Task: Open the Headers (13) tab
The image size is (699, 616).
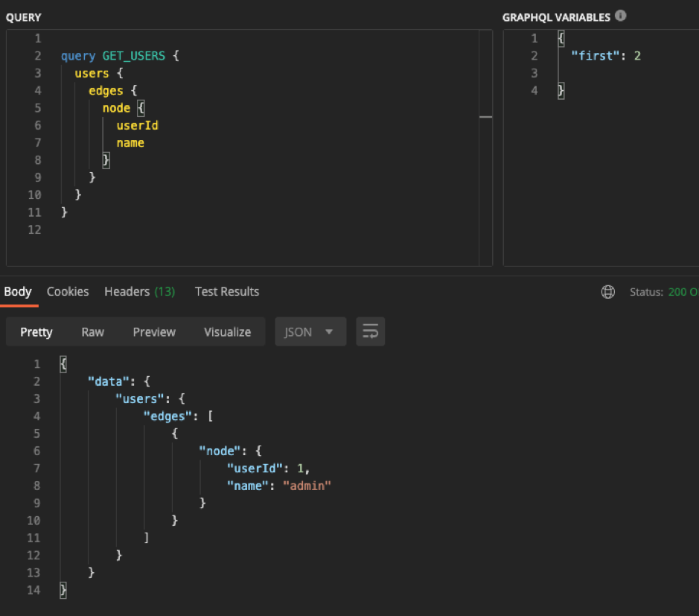Action: [139, 292]
